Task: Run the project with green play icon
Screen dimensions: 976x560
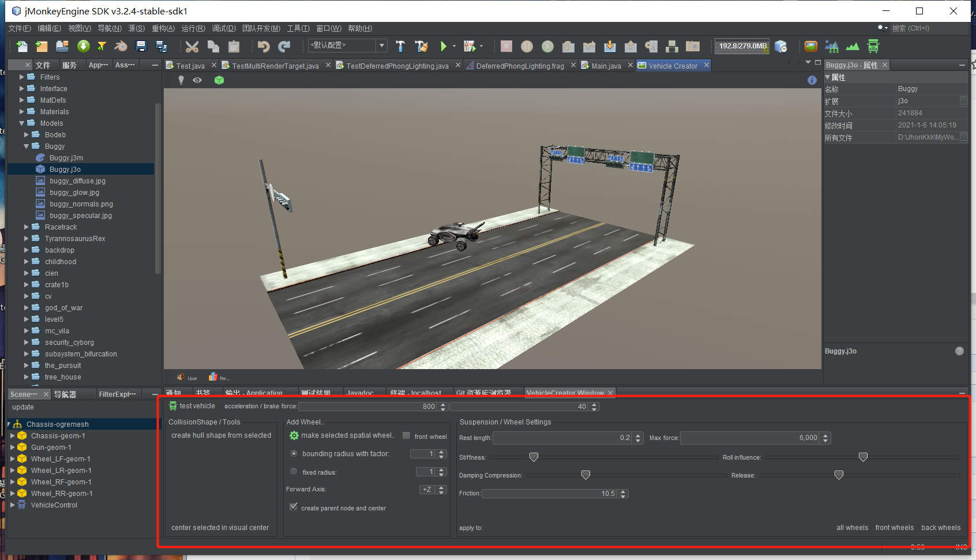Action: [443, 47]
